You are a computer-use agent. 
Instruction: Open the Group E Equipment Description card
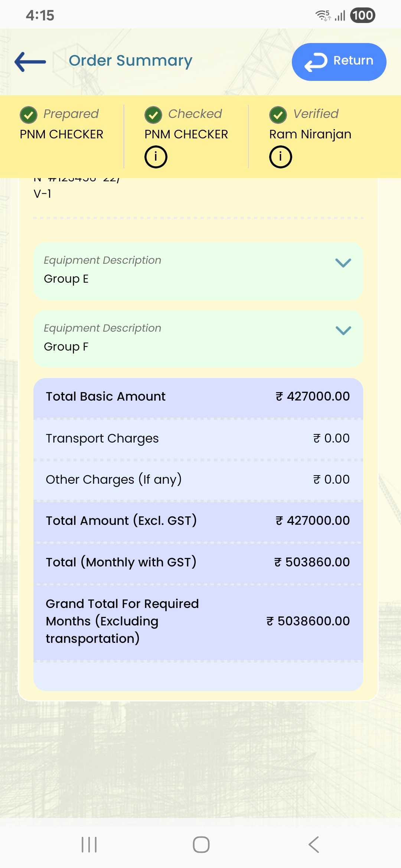186,271
